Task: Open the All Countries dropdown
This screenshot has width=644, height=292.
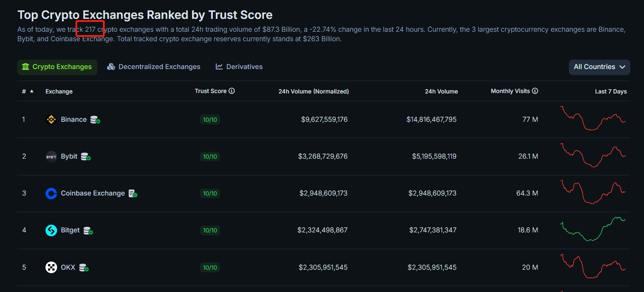Action: click(x=599, y=67)
